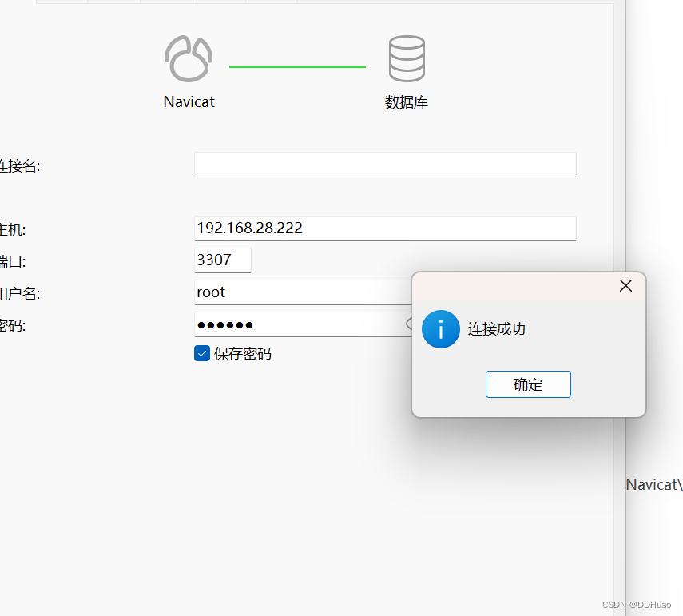Click the 数据库 label under the database icon

(407, 102)
